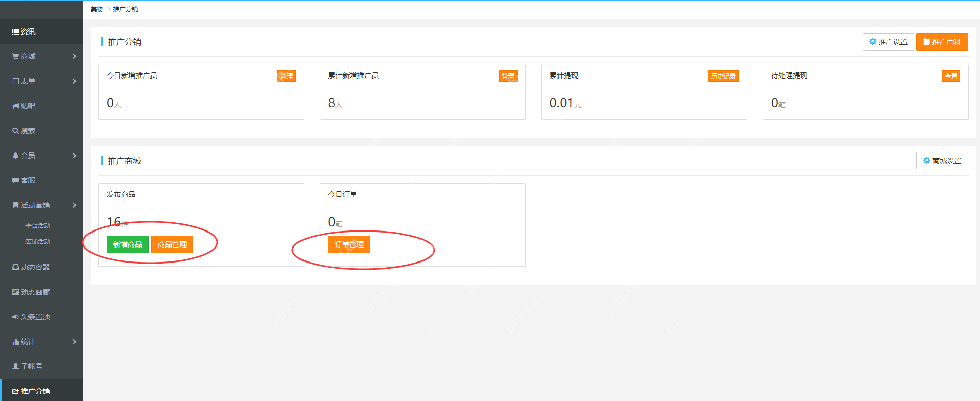This screenshot has width=980, height=401.
Task: Expand the 商城 submenu chevron
Action: pyautogui.click(x=74, y=56)
